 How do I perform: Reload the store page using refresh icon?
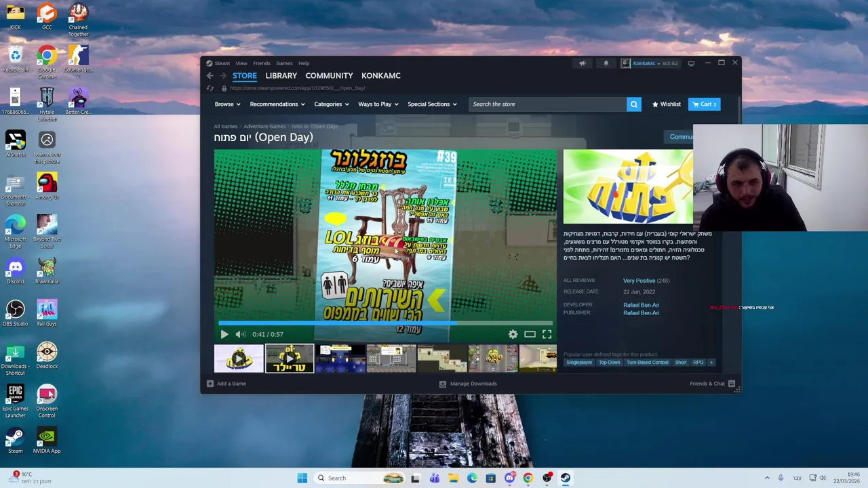tap(210, 88)
